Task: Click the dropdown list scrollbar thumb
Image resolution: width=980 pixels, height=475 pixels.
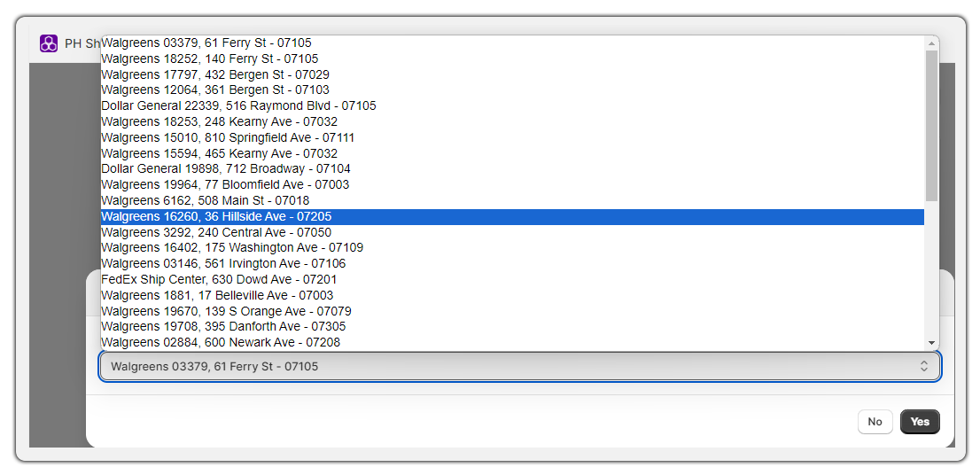Action: click(932, 126)
